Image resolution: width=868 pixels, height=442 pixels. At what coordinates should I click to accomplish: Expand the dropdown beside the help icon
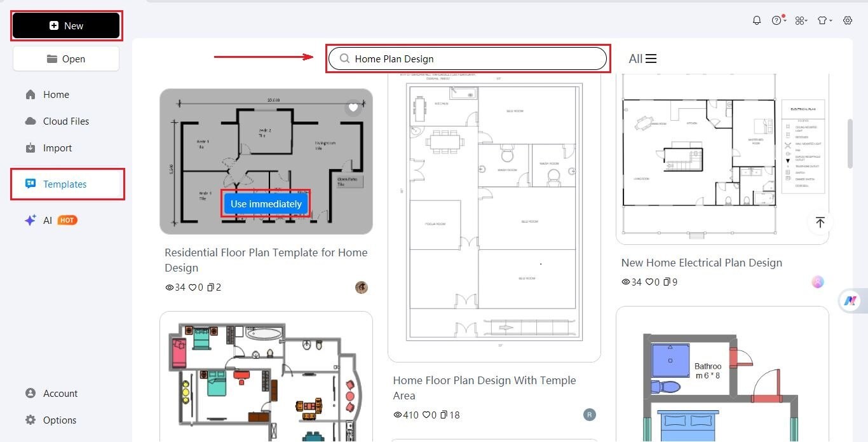coord(785,20)
